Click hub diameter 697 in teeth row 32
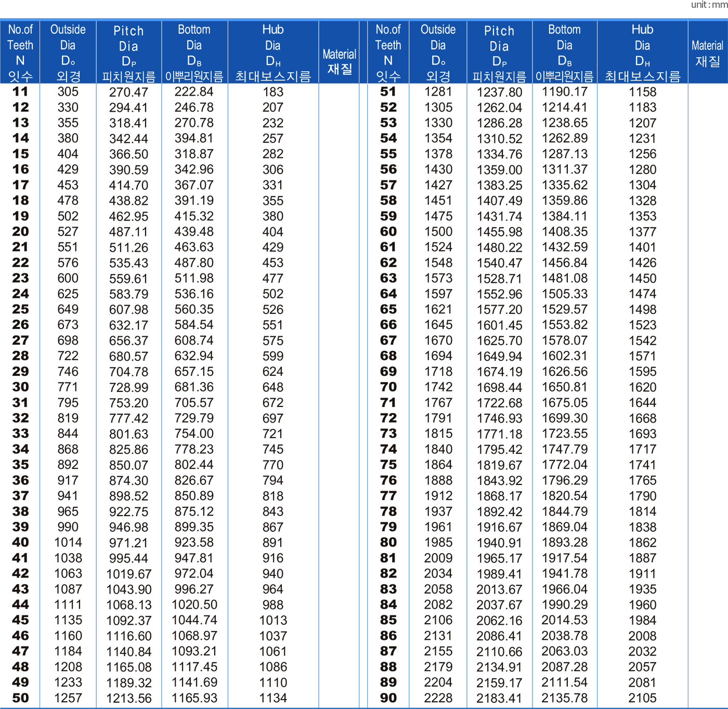Screen dimensions: 728x709 (x=273, y=418)
